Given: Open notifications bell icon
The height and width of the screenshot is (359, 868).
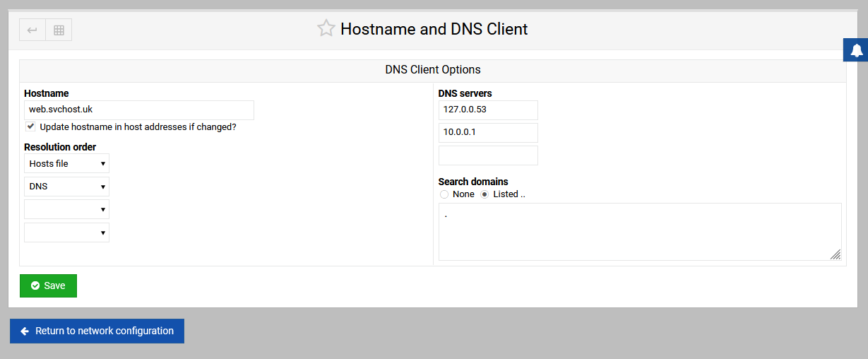Looking at the screenshot, I should [856, 50].
